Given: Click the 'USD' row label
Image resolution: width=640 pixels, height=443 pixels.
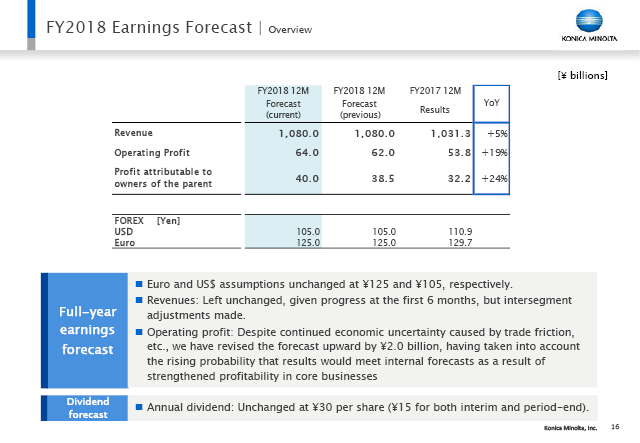Looking at the screenshot, I should [124, 232].
